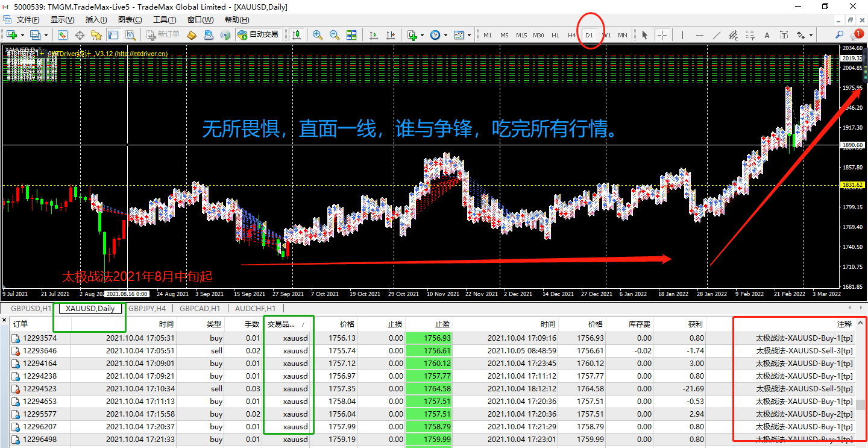The image size is (868, 448).
Task: Open the search magnifier icon
Action: [838, 35]
